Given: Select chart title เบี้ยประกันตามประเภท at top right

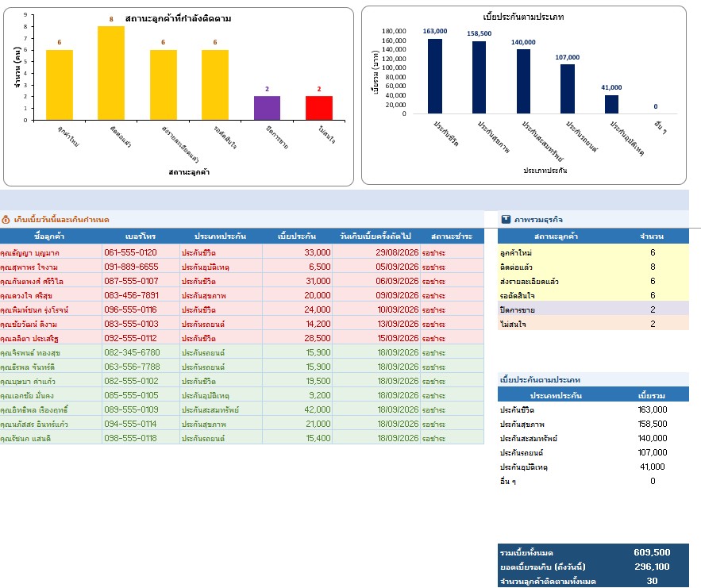Looking at the screenshot, I should click(x=523, y=17).
